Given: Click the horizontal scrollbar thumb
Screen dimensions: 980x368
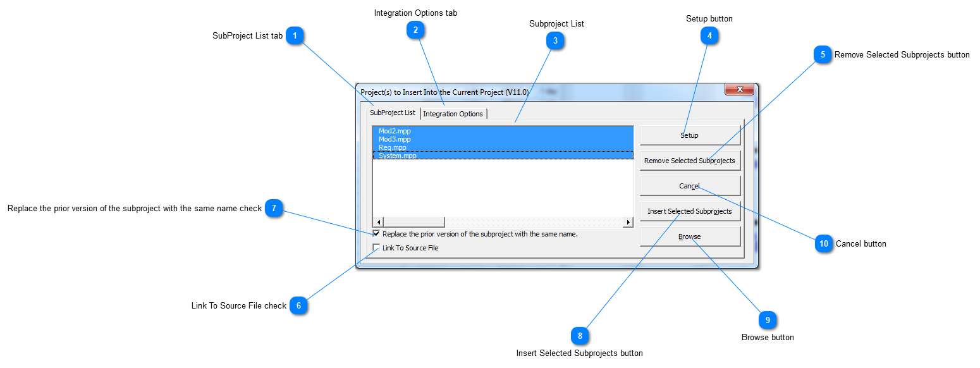Looking at the screenshot, I should click(x=414, y=222).
